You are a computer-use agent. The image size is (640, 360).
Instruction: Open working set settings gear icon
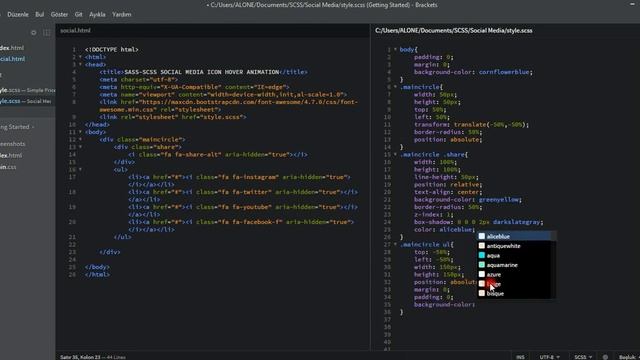[33, 33]
